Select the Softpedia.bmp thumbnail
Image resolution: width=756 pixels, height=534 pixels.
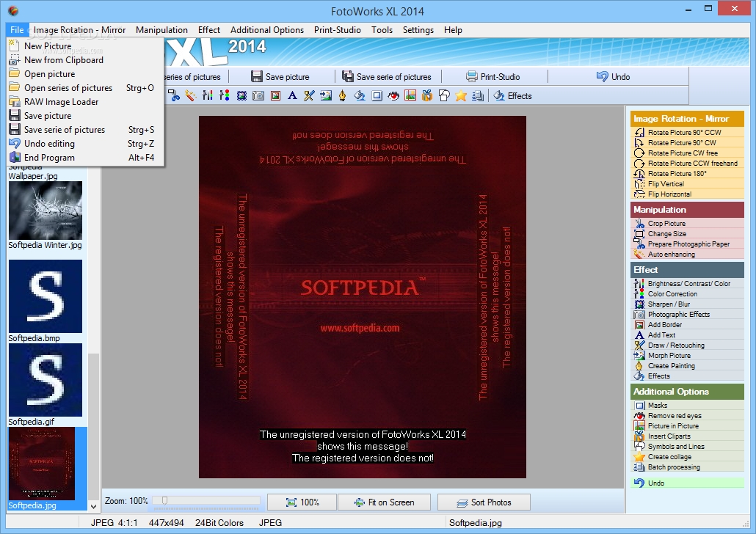[46, 296]
